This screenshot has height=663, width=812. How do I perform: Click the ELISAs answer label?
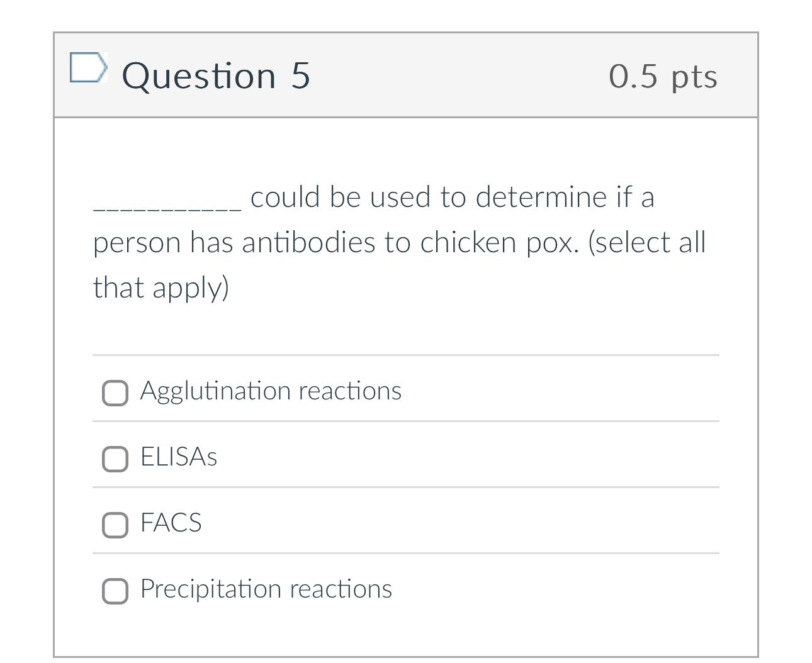point(178,457)
